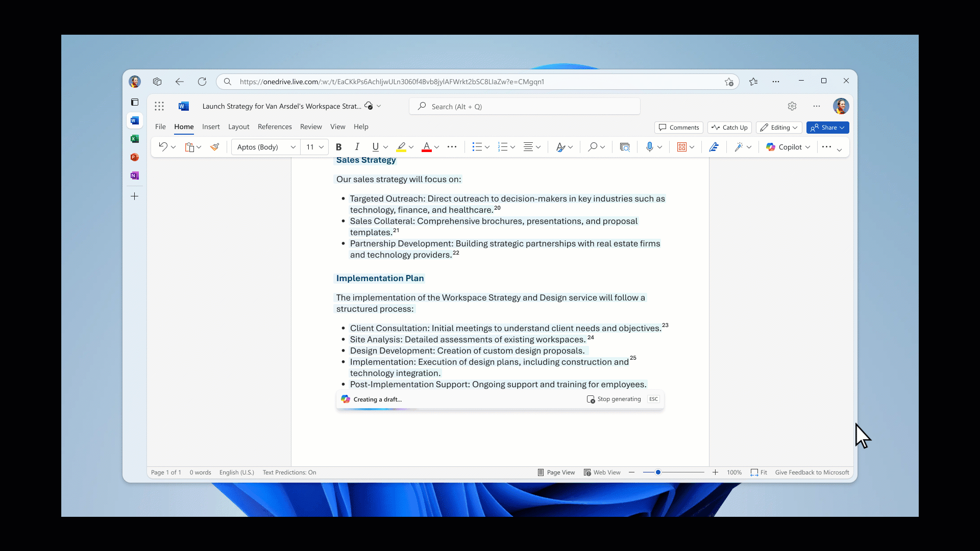Click the zoom slider handle
Screen dimensions: 980x551
[x=658, y=472]
